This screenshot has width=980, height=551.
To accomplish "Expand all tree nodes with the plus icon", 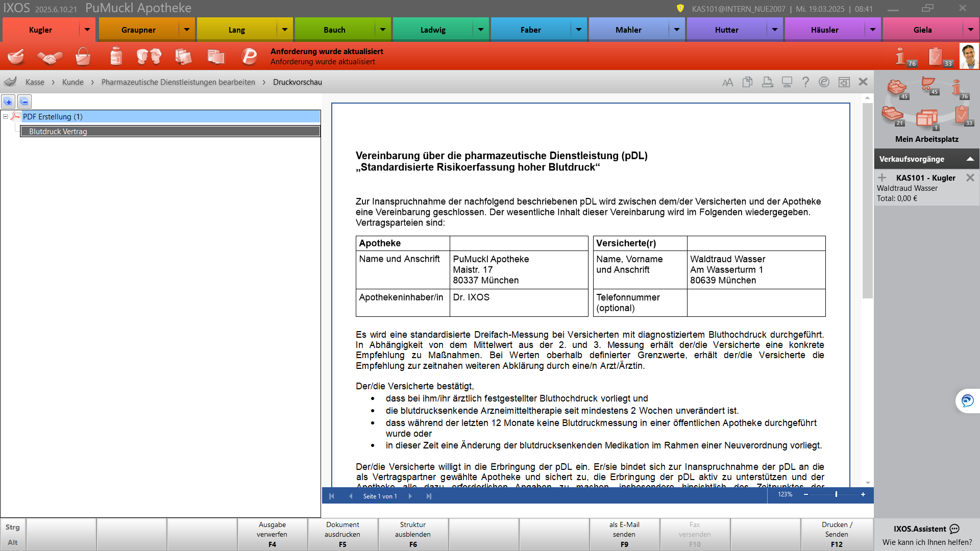I will [8, 102].
